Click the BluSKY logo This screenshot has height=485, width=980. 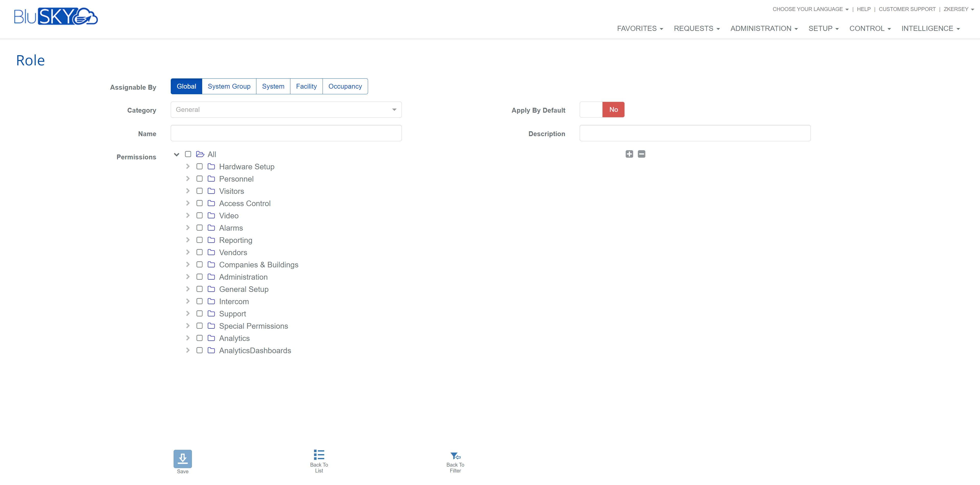coord(56,16)
